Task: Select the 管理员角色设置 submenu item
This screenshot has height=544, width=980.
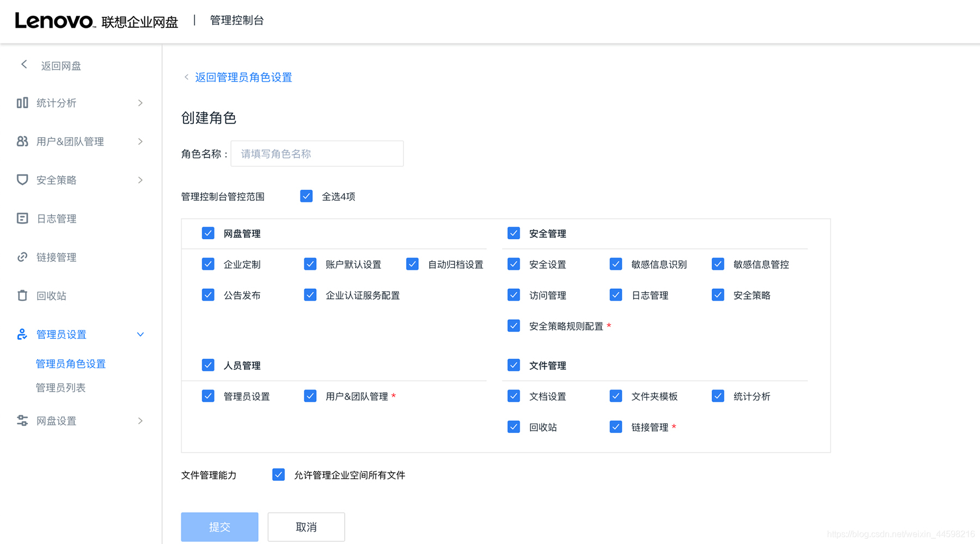Action: 71,364
